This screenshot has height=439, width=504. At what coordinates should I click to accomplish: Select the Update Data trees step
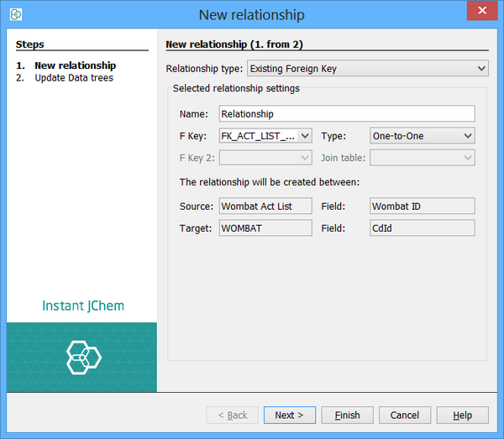tap(73, 78)
